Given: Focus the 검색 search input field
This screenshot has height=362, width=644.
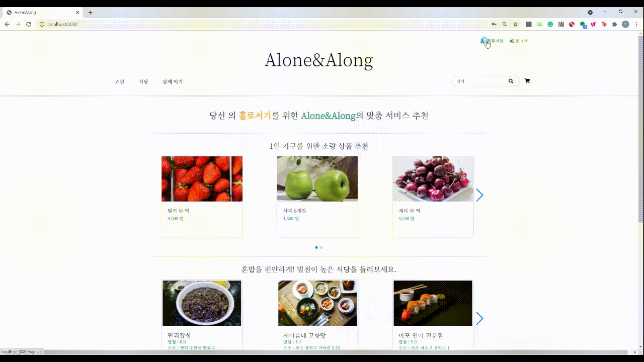Looking at the screenshot, I should (x=480, y=81).
